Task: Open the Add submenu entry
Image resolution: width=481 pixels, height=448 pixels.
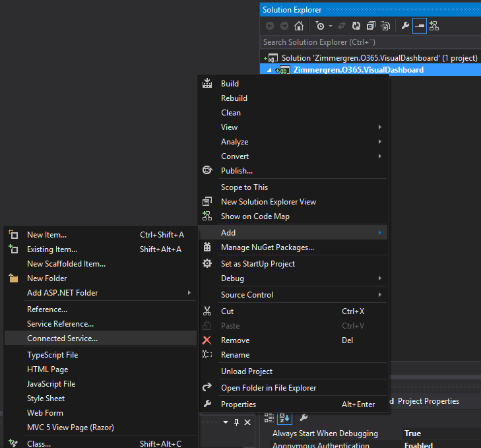Action: pyautogui.click(x=293, y=233)
